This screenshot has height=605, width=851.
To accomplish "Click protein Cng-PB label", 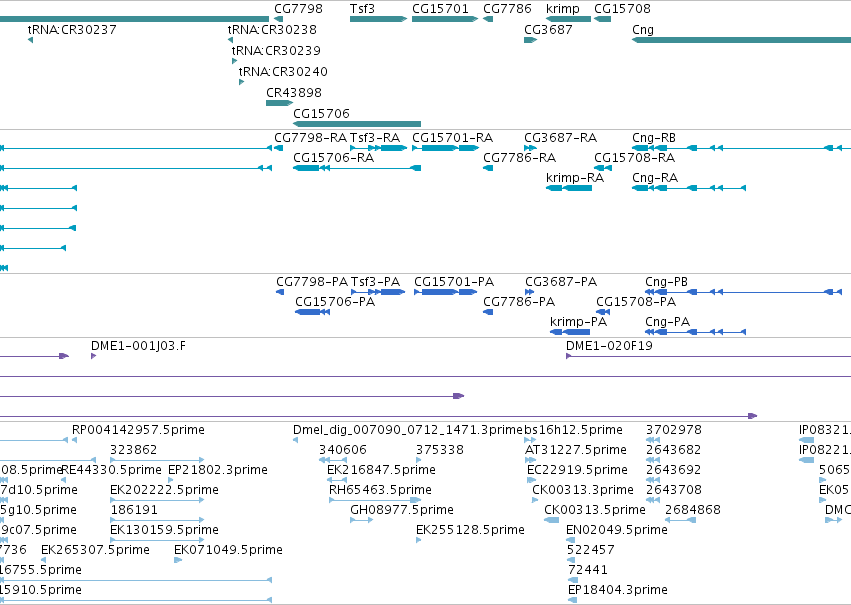I will (666, 282).
